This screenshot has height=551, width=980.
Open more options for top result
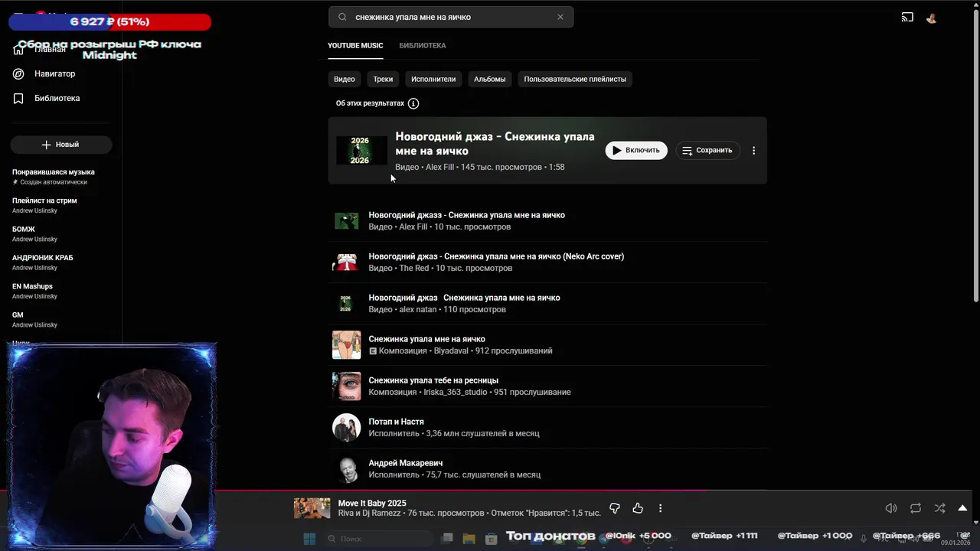pos(753,151)
